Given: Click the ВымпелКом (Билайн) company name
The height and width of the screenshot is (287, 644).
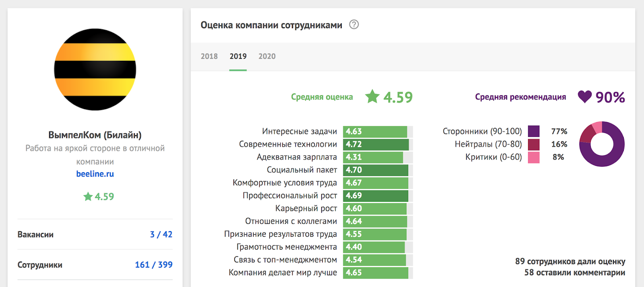Looking at the screenshot, I should (95, 135).
